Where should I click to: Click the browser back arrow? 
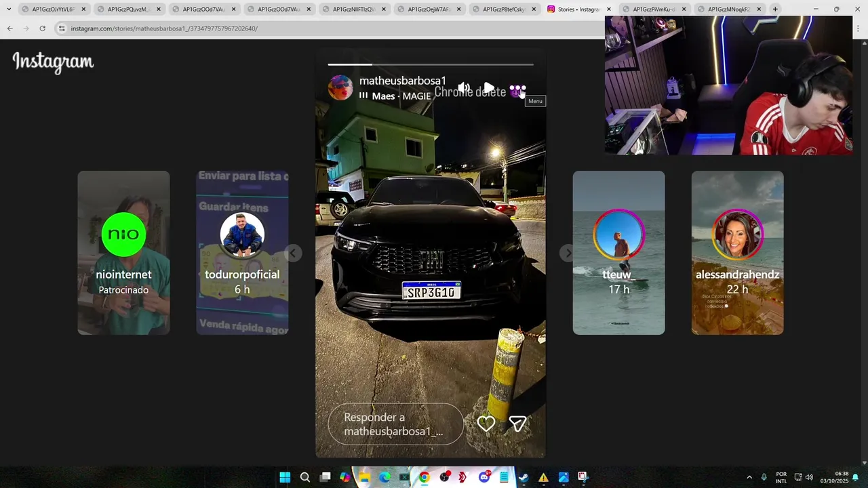pos(9,28)
